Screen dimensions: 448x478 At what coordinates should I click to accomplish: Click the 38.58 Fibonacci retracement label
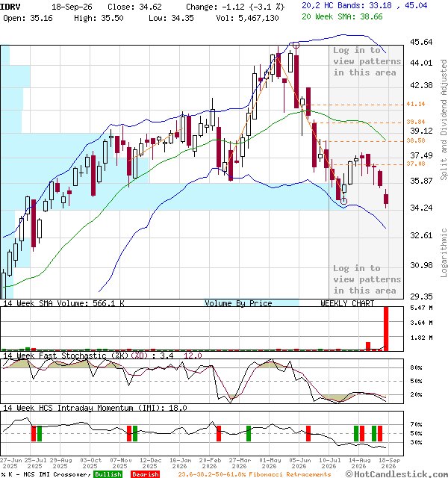[416, 140]
